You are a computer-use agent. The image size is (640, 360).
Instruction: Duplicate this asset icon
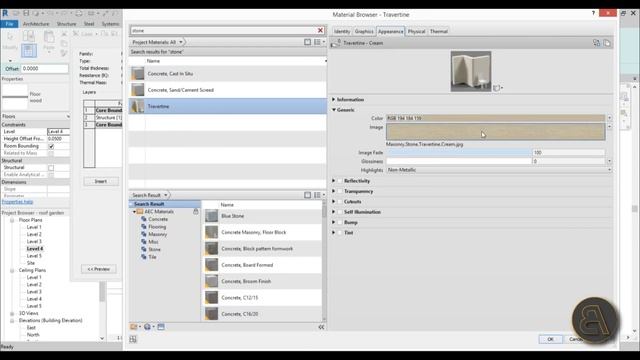tap(607, 43)
